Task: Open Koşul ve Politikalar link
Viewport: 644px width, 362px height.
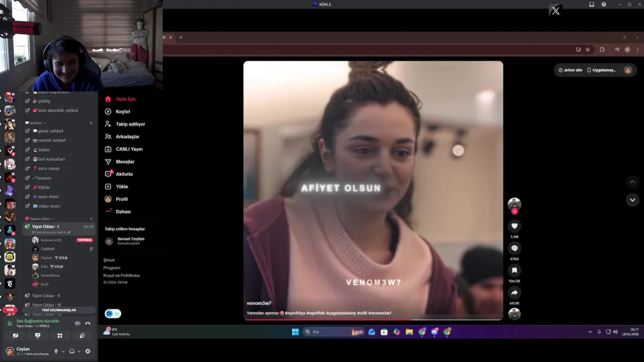Action: pyautogui.click(x=122, y=276)
